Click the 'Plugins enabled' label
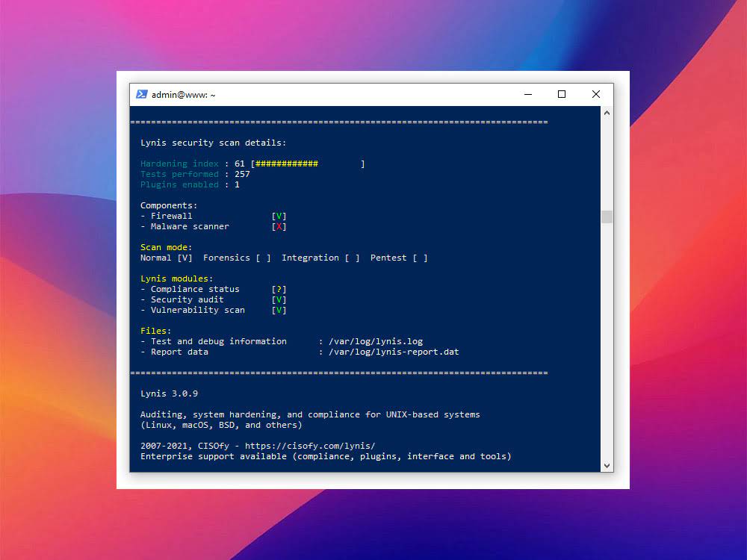Image resolution: width=747 pixels, height=560 pixels. pos(179,184)
